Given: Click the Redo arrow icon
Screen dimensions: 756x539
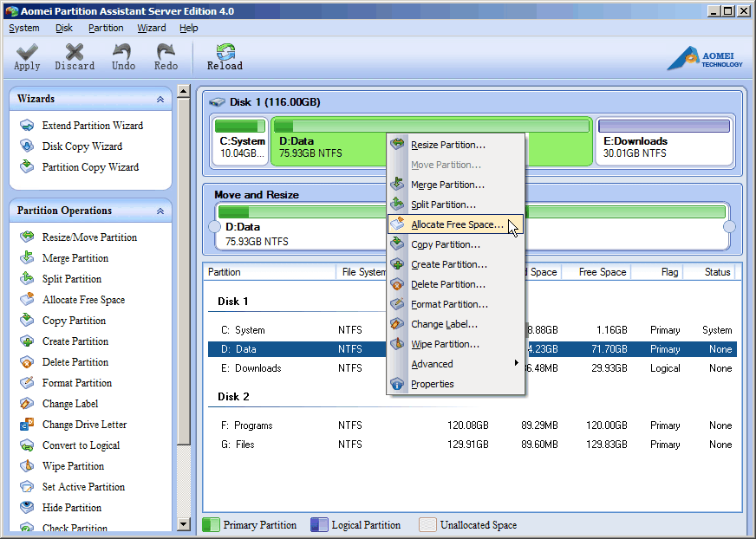Looking at the screenshot, I should 166,53.
